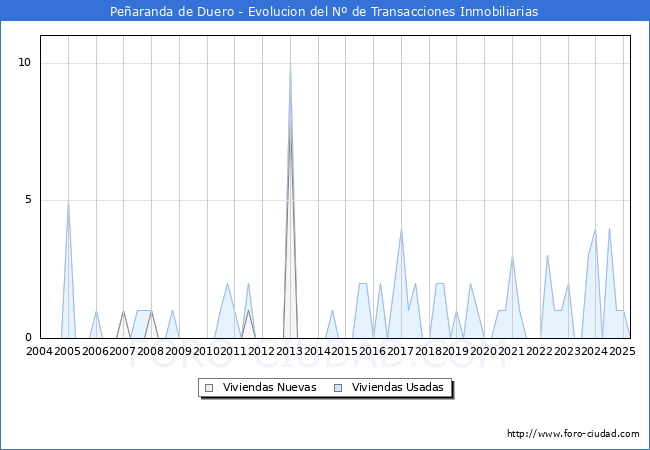Click x-axis year 2013
This screenshot has width=650, height=450.
pos(289,351)
